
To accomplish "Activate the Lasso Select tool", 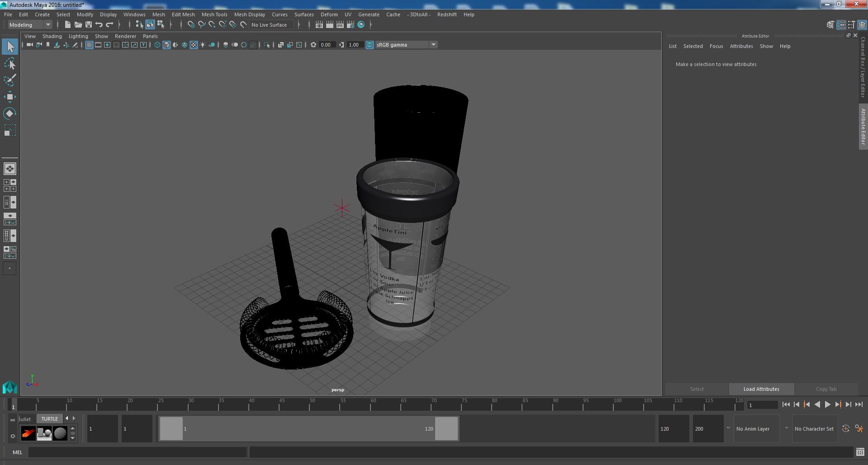I will pos(10,64).
